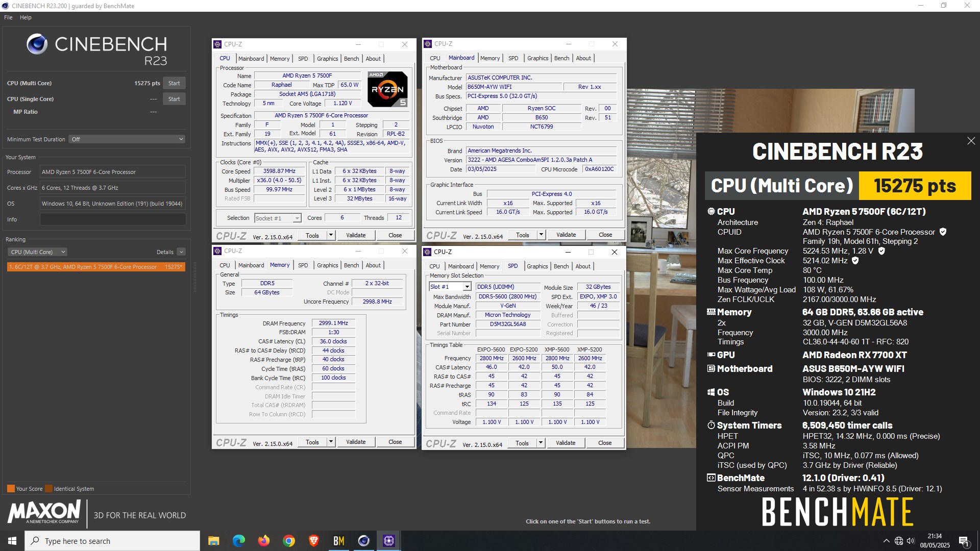Screen dimensions: 980x551
Task: Open File Explorer from the taskbar
Action: click(213, 541)
